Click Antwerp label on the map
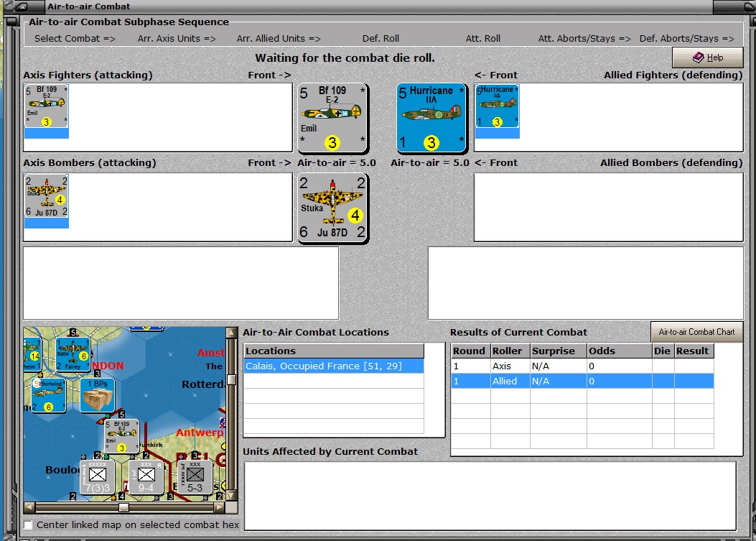The width and height of the screenshot is (756, 541). coord(200,433)
